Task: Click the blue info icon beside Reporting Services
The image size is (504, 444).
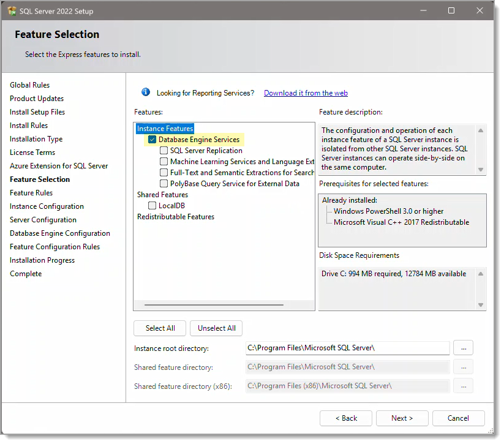Action: 146,92
